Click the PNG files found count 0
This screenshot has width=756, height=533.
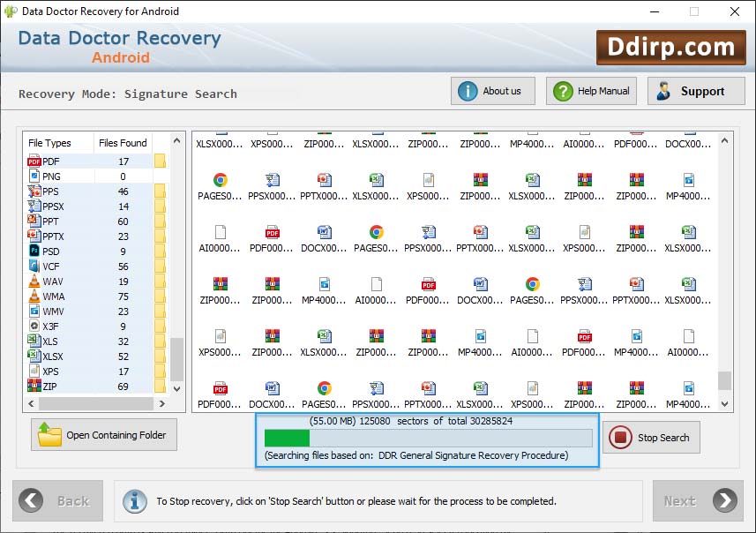(123, 176)
